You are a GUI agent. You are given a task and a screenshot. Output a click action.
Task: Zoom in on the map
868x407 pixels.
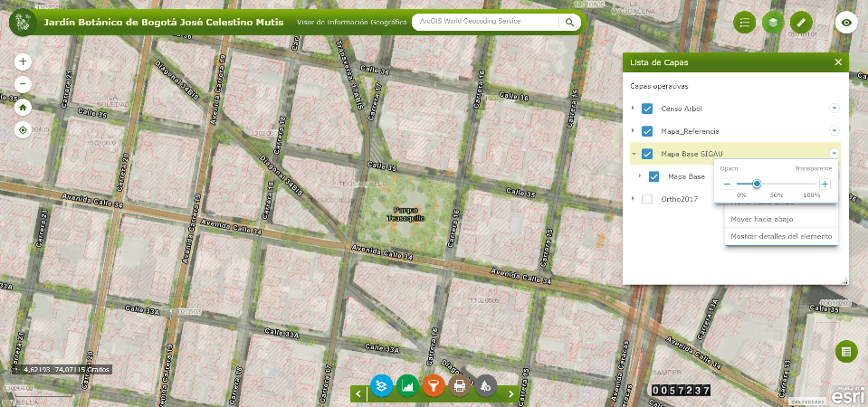click(x=23, y=62)
